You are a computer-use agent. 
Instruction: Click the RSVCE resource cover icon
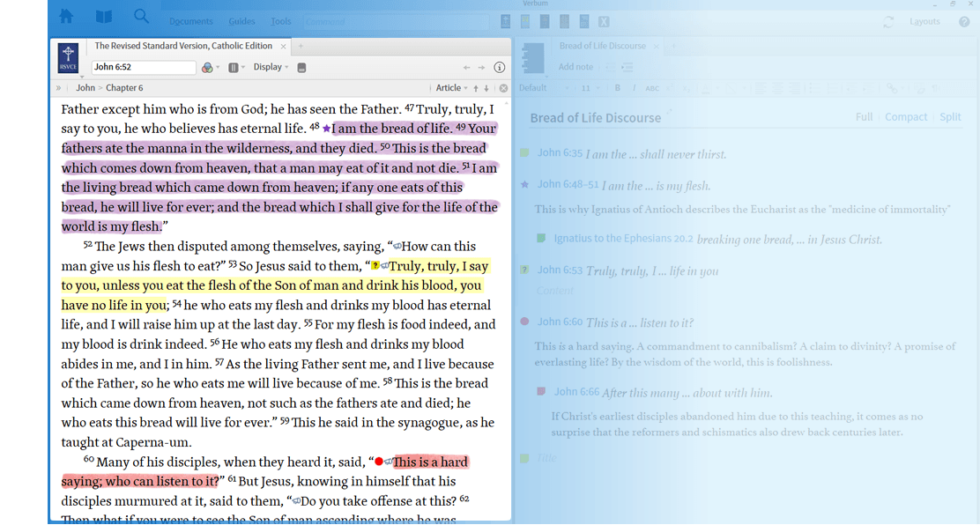pos(68,58)
